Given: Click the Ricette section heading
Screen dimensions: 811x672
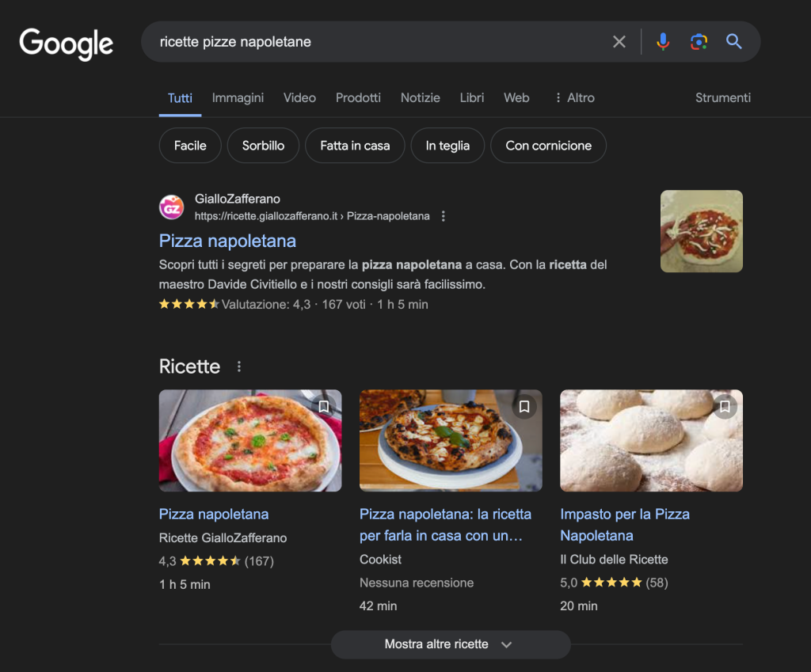Looking at the screenshot, I should [x=190, y=366].
